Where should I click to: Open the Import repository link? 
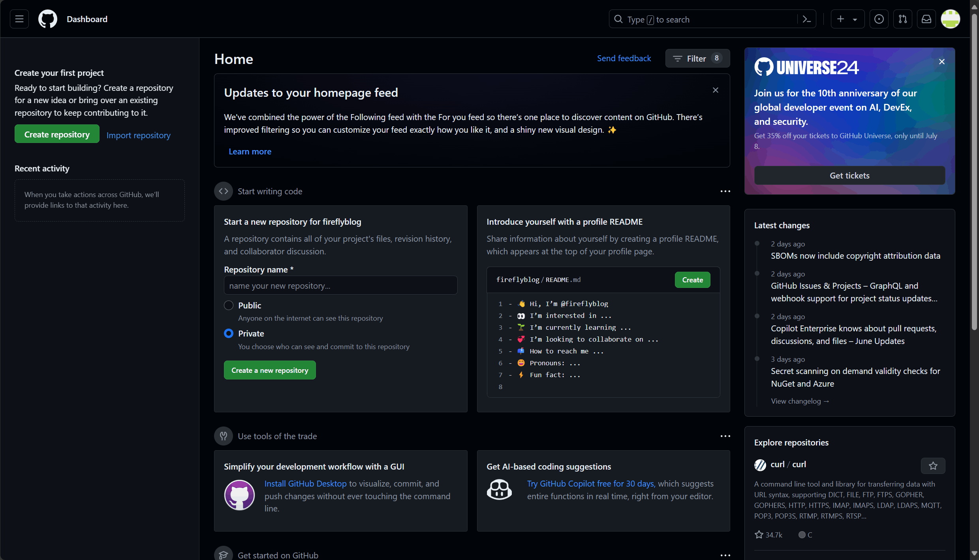139,135
